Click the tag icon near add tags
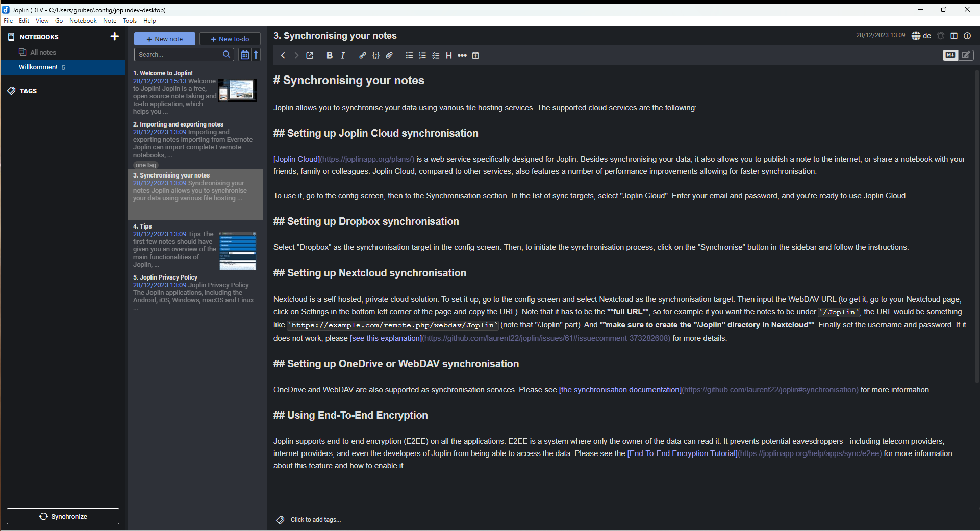 click(280, 520)
